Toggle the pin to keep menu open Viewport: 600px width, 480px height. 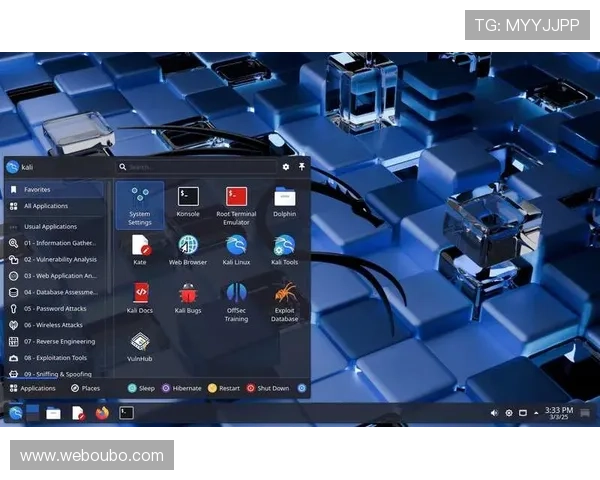click(302, 167)
